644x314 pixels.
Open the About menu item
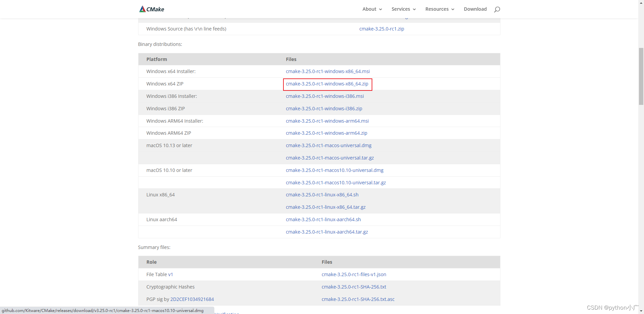(369, 9)
